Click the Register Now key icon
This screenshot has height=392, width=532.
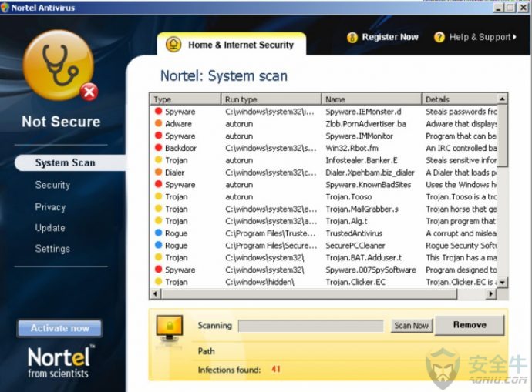[352, 37]
